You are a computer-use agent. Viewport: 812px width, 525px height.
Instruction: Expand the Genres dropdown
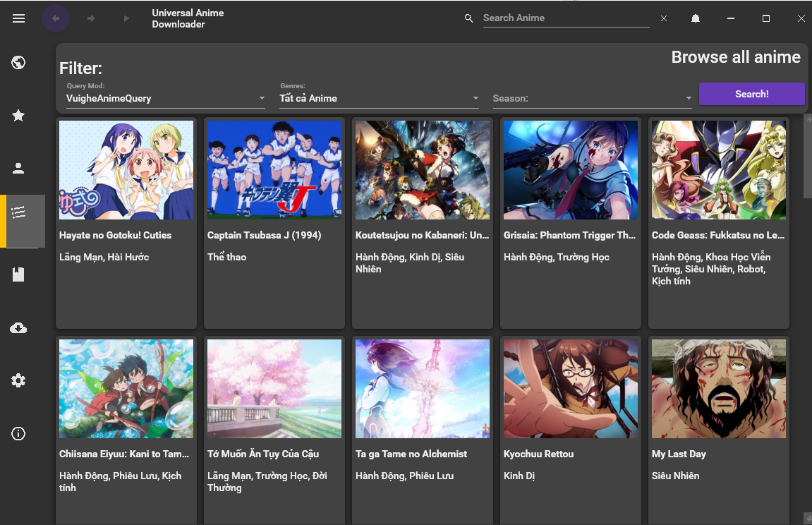tap(379, 98)
